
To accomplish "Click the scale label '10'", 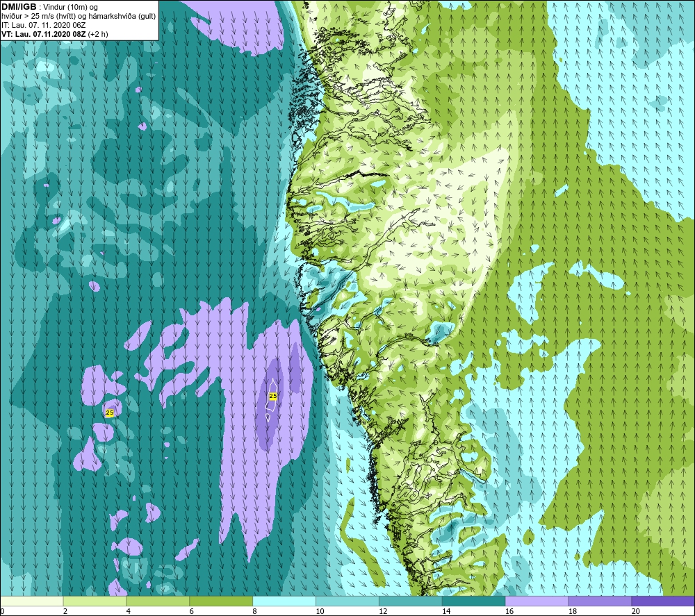I will point(320,611).
